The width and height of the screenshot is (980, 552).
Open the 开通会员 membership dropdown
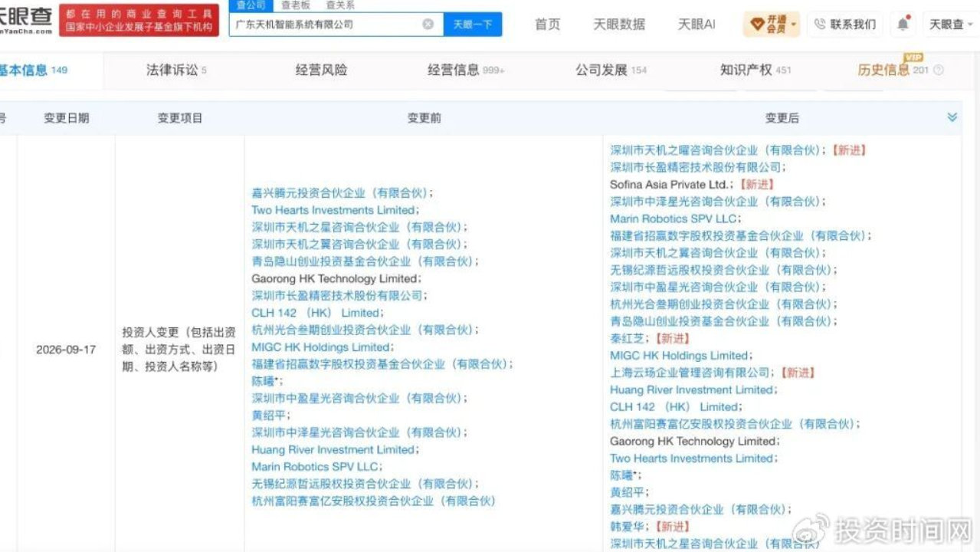pos(772,25)
